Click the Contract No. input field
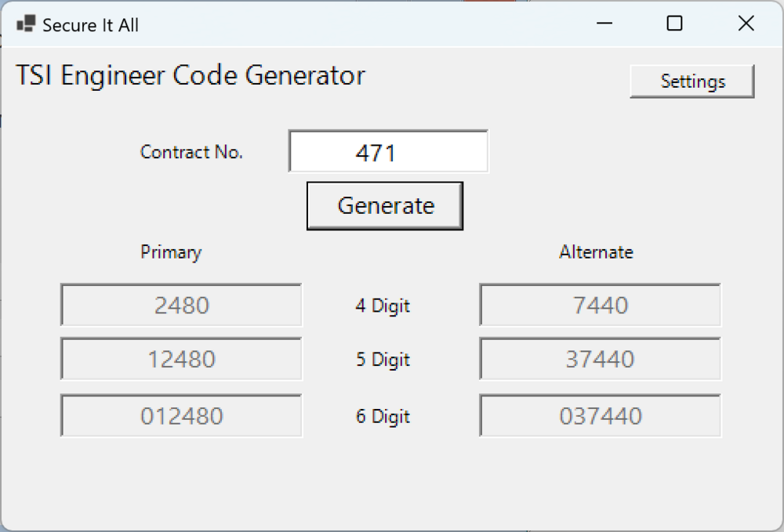The height and width of the screenshot is (532, 784). click(x=388, y=151)
